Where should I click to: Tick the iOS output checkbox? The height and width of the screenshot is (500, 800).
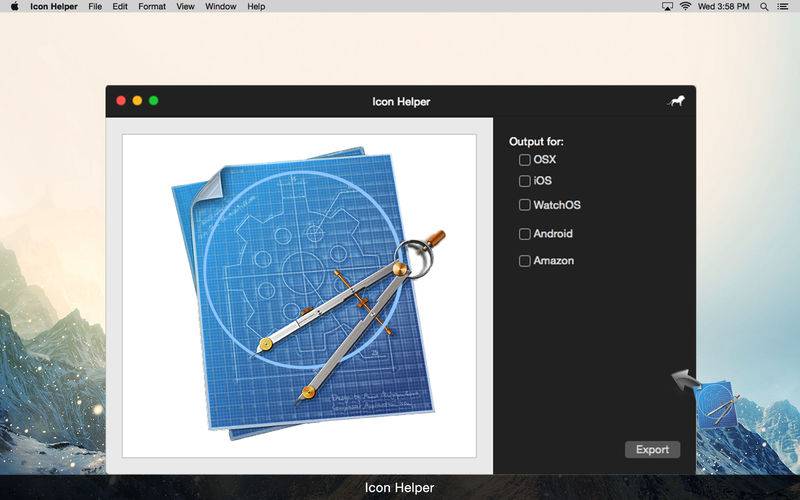524,181
